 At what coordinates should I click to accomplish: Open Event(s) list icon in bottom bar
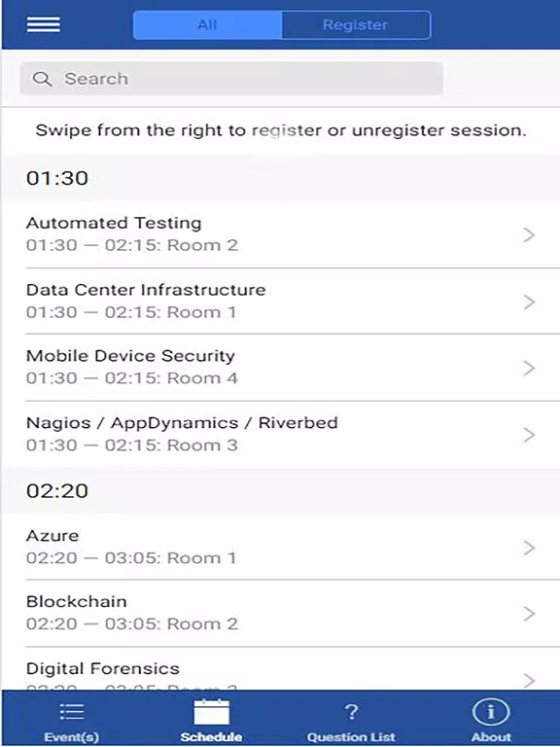(72, 712)
